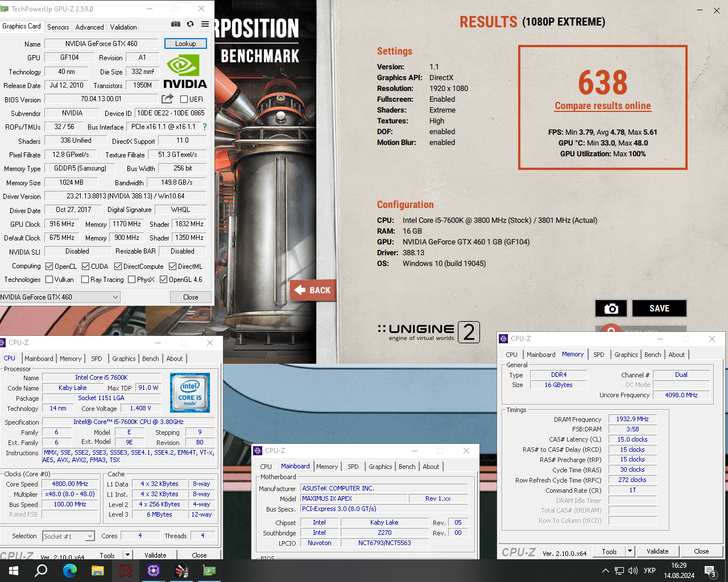Click the GPU-Z refresh icon
728x582 pixels.
pos(190,24)
